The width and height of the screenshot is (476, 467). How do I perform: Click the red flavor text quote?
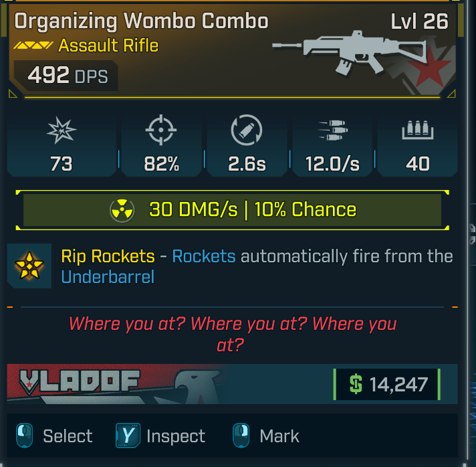[x=232, y=334]
